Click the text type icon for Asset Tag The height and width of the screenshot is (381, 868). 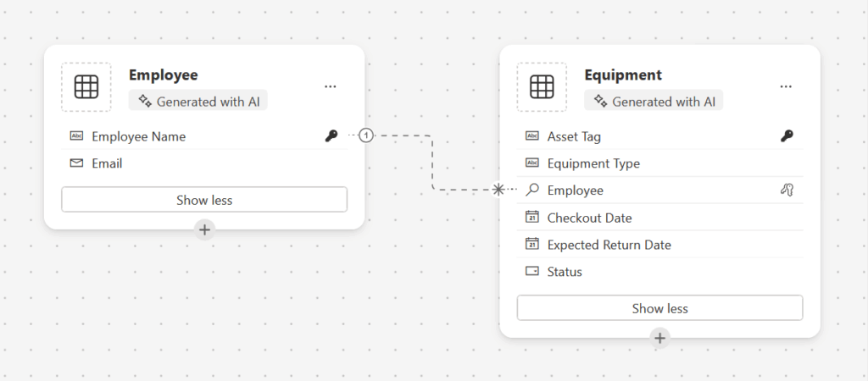[x=532, y=136]
